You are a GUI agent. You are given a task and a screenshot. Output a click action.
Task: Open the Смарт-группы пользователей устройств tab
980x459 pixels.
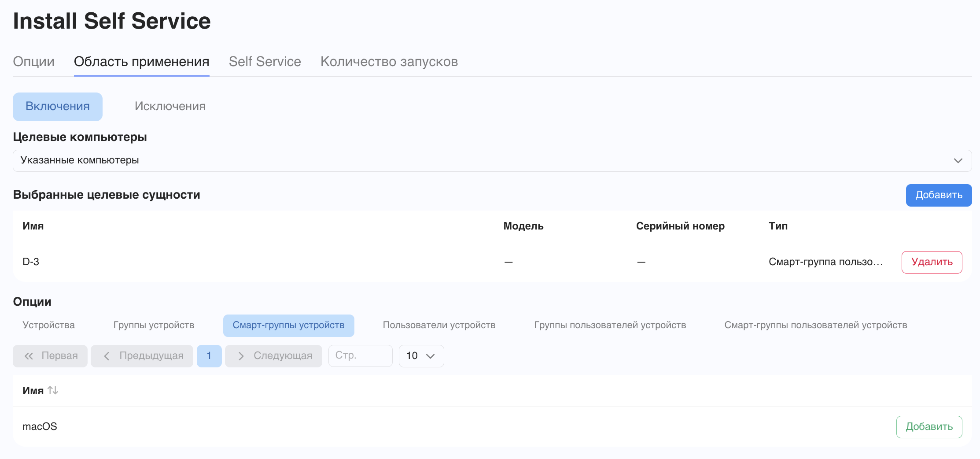[816, 326]
